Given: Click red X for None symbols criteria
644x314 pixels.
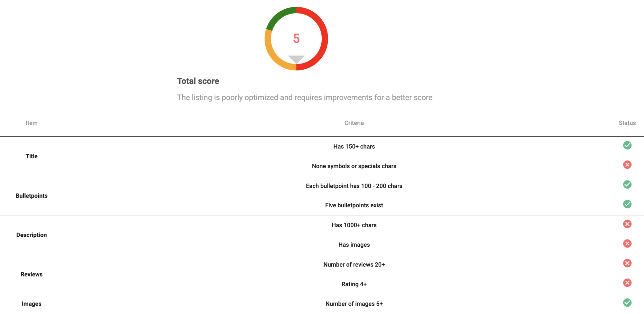Looking at the screenshot, I should click(x=627, y=165).
